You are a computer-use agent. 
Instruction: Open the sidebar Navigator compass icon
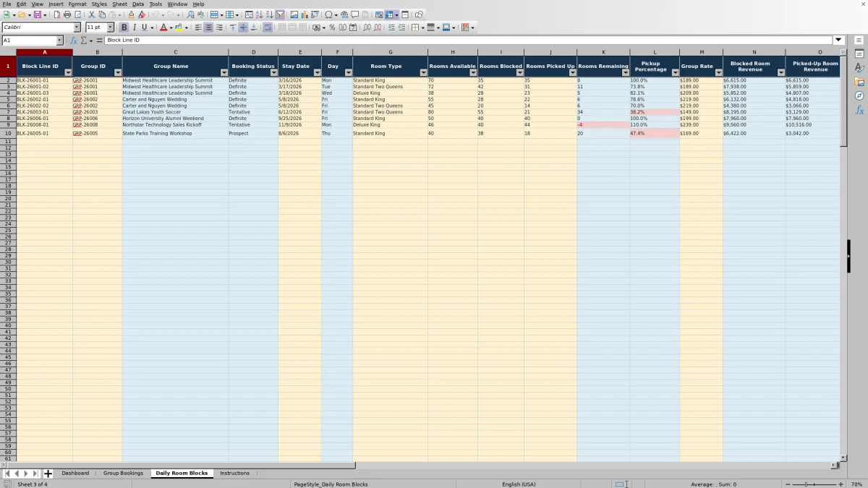coord(859,95)
